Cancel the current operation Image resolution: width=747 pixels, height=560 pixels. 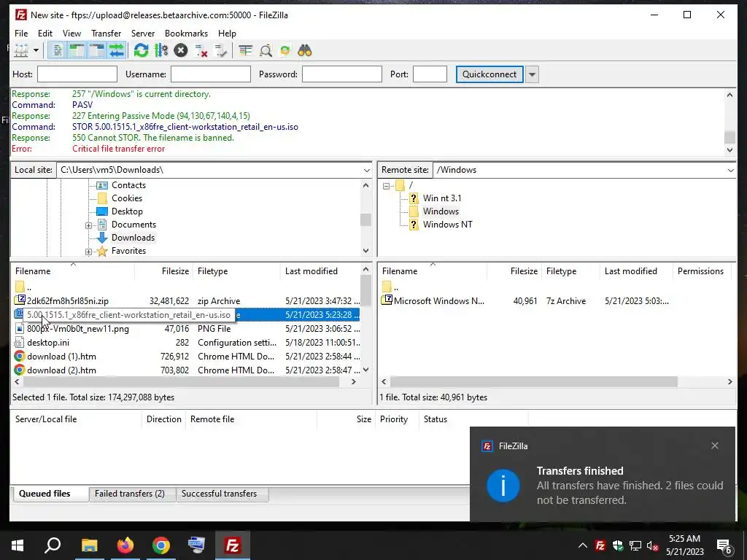(181, 50)
